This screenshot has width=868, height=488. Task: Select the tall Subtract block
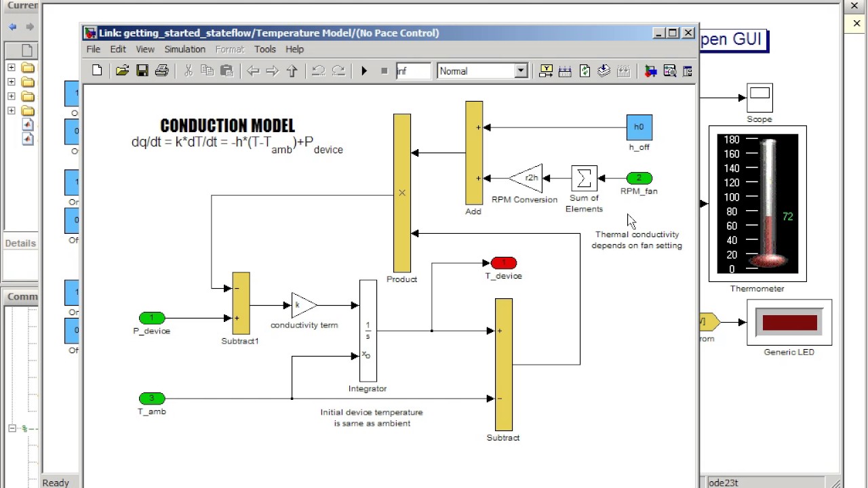coord(503,365)
